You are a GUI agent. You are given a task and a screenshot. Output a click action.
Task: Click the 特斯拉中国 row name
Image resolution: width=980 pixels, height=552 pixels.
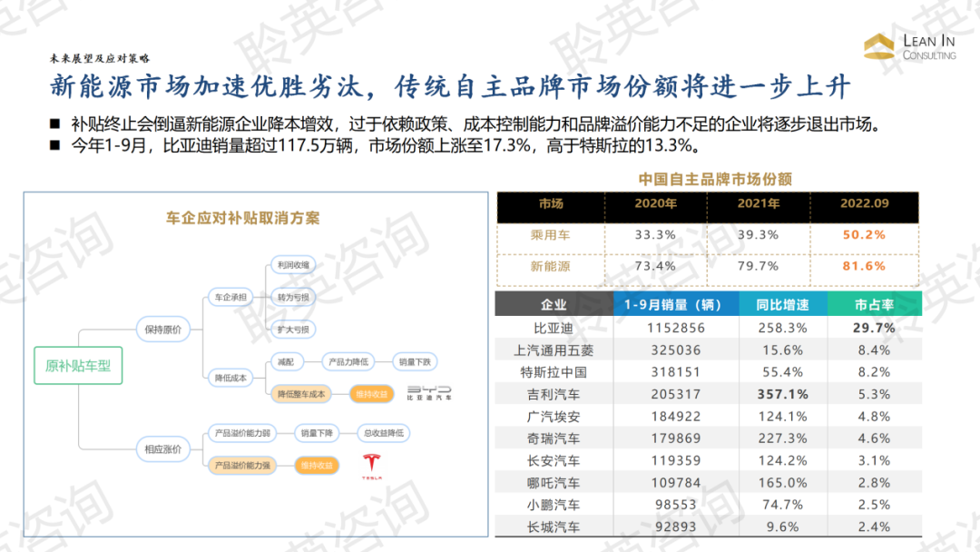[554, 372]
